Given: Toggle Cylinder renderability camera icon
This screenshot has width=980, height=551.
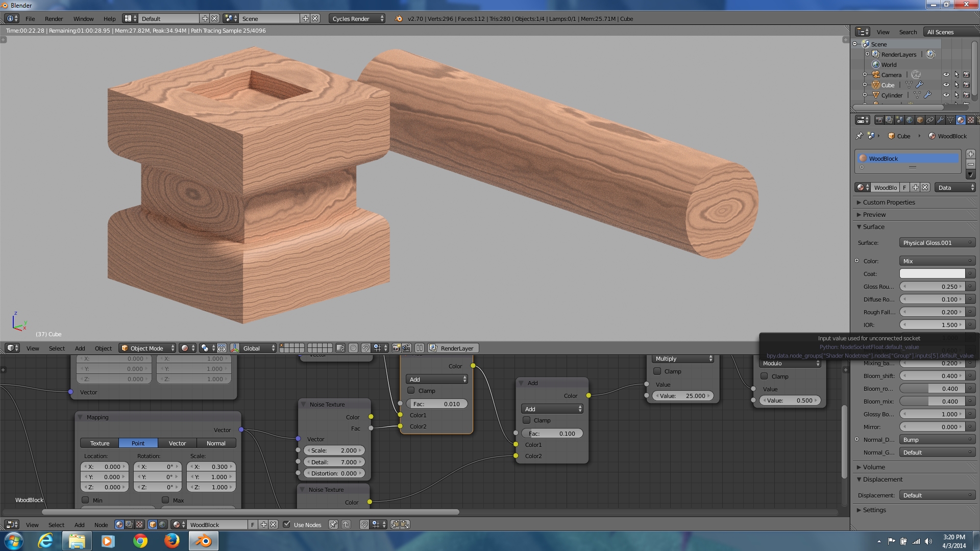Looking at the screenshot, I should pyautogui.click(x=966, y=95).
